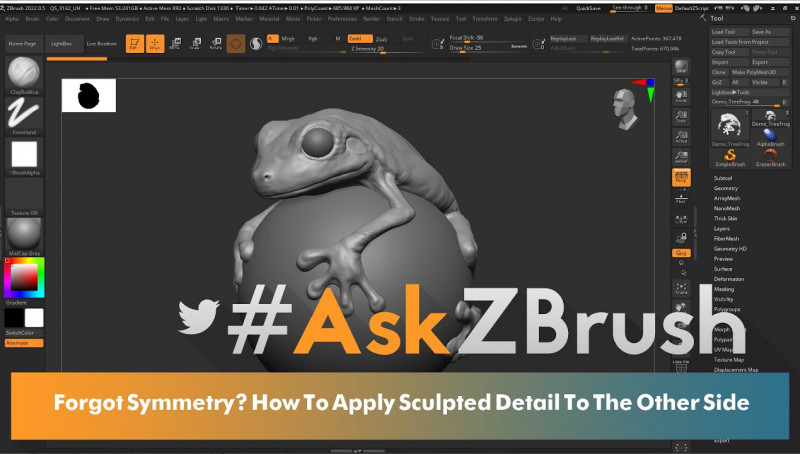This screenshot has width=800, height=454.
Task: Click the black secondary color swatch
Action: click(x=14, y=318)
